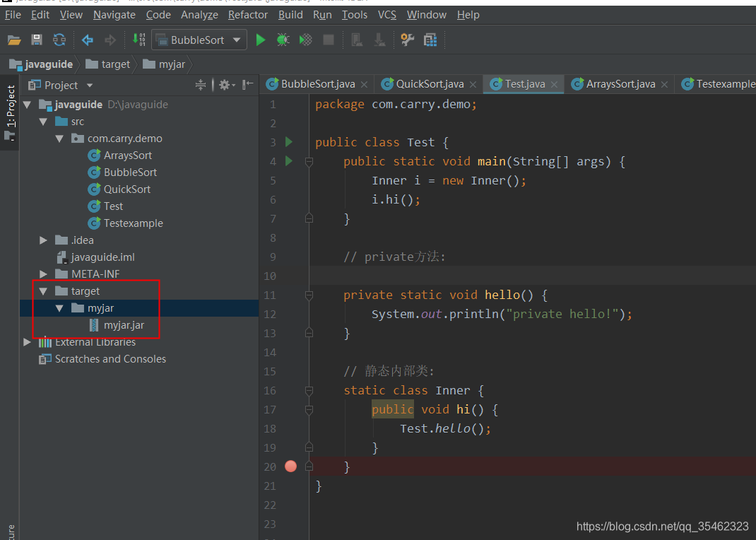The height and width of the screenshot is (540, 756).
Task: Toggle the breakpoint on line 20
Action: [x=290, y=466]
